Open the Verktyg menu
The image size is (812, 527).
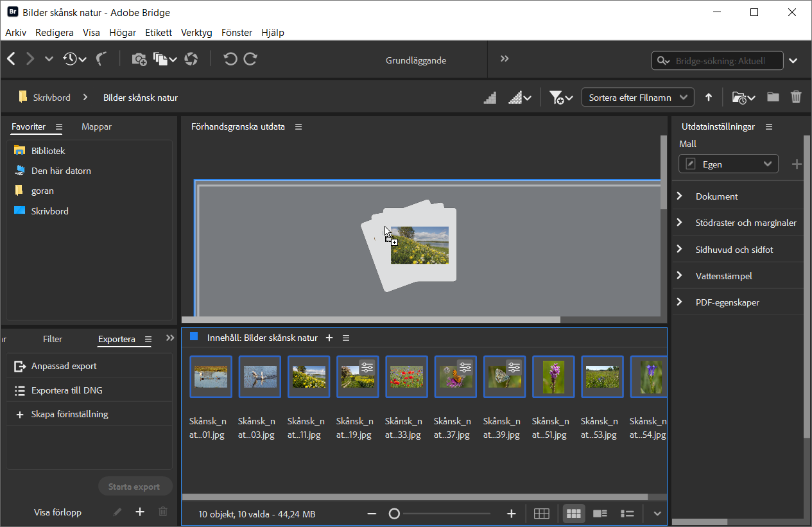point(196,33)
